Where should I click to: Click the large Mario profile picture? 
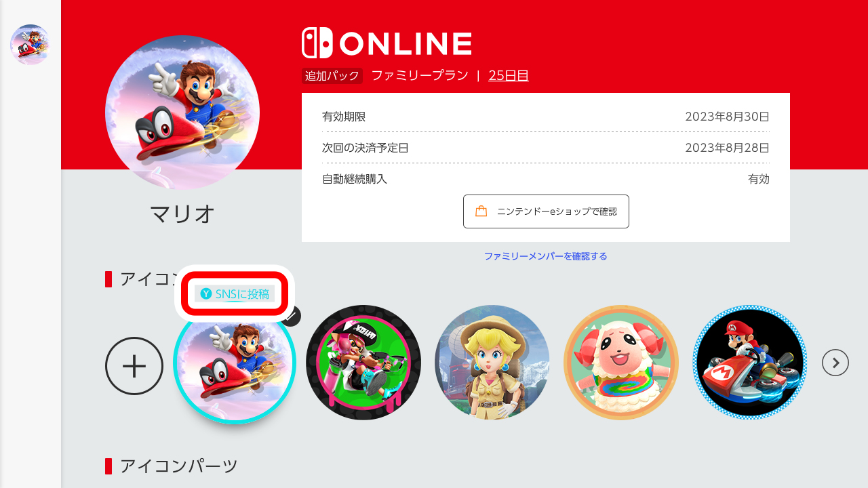182,113
